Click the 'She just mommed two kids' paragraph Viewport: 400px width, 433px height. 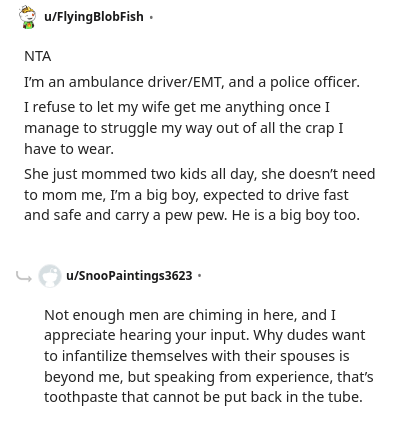[200, 195]
